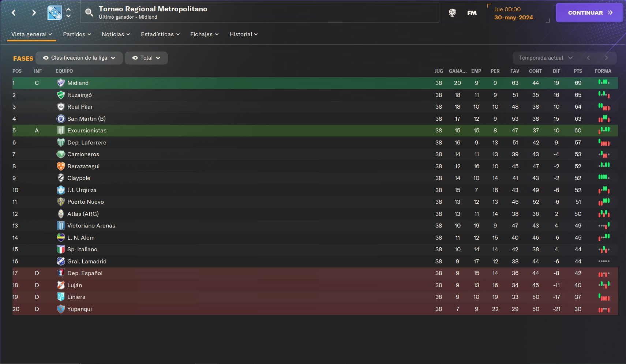Click the back navigation arrow
The width and height of the screenshot is (626, 364).
14,13
